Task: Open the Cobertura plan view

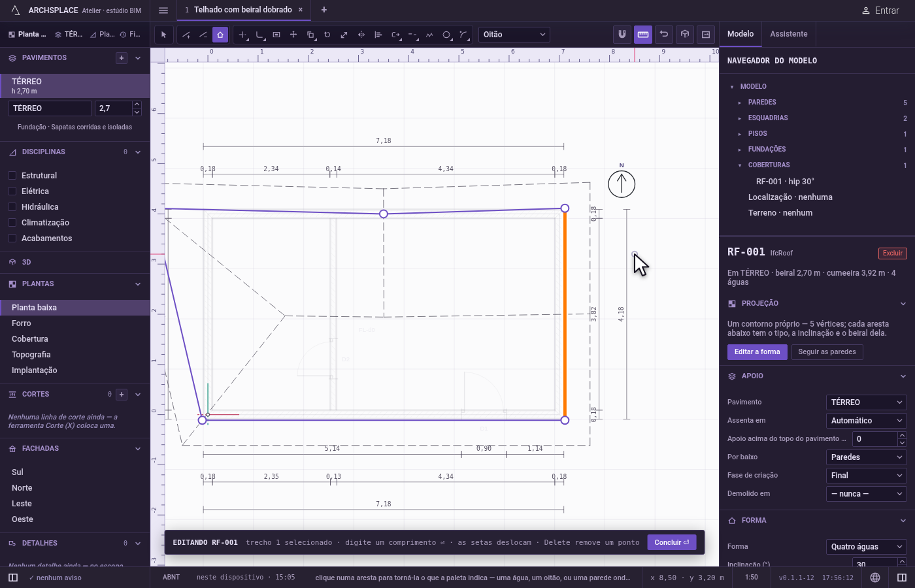Action: point(30,339)
